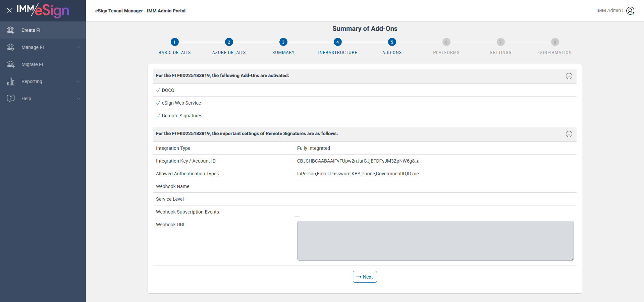Expand the Reporting submenu chevron
Image resolution: width=644 pixels, height=302 pixels.
coord(78,81)
